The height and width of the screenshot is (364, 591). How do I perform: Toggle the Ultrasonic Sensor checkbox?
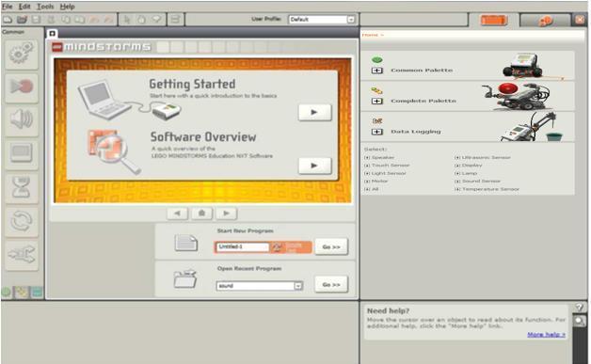pos(457,157)
